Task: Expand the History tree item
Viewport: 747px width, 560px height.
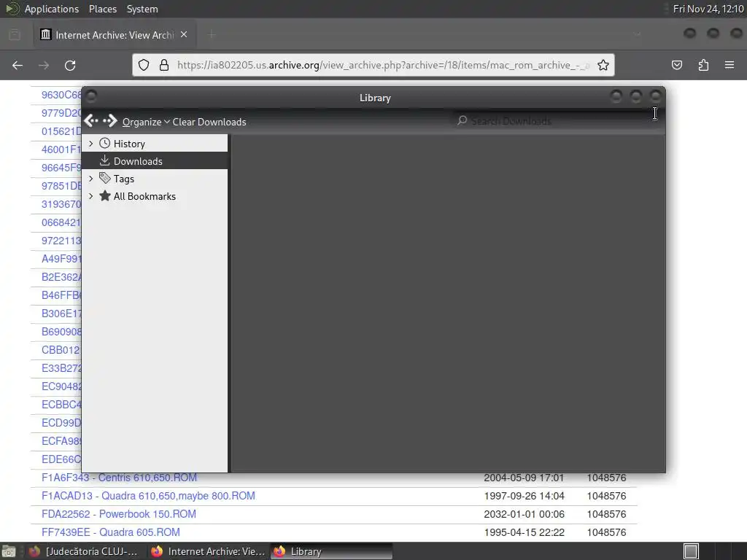Action: tap(91, 144)
